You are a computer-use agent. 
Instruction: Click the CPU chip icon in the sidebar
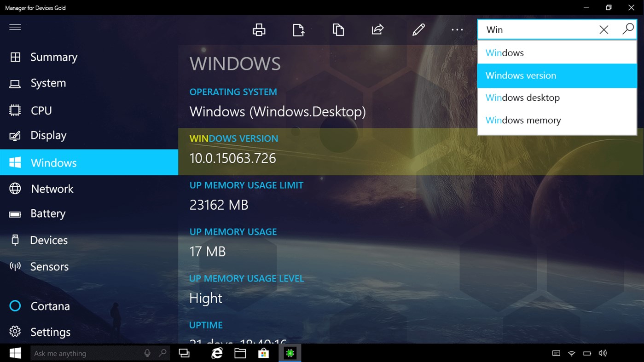16,110
